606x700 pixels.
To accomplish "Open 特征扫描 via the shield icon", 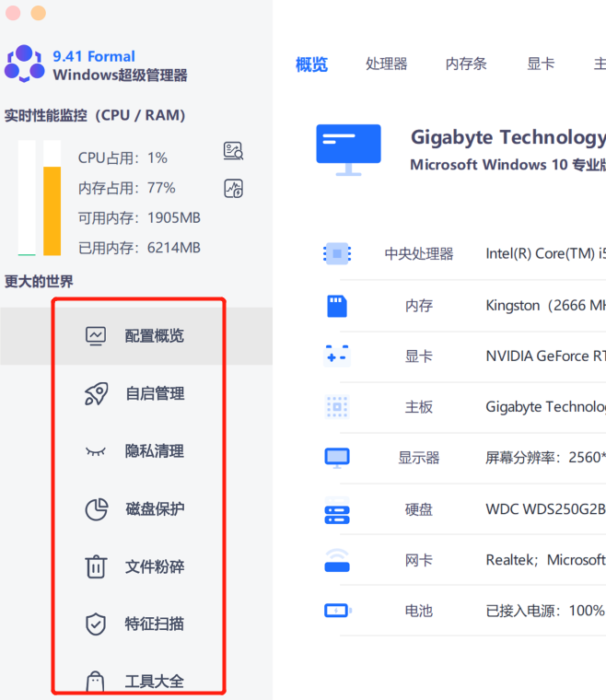I will coord(96,624).
